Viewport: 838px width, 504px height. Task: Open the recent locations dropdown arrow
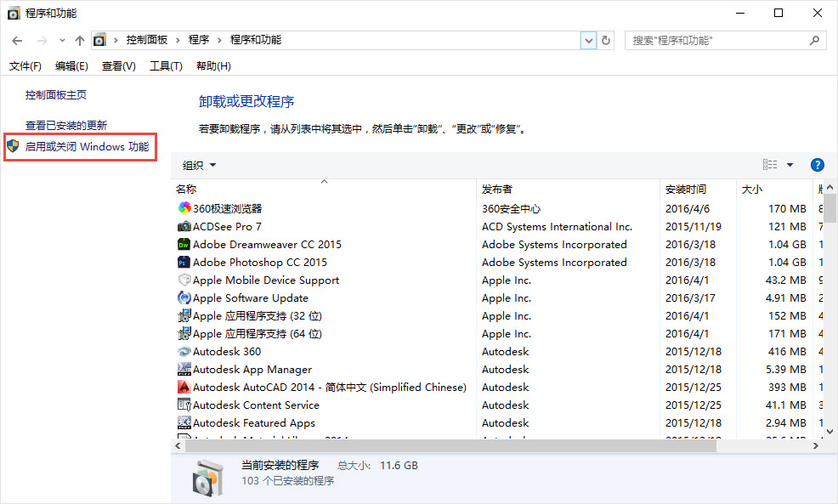pyautogui.click(x=62, y=41)
